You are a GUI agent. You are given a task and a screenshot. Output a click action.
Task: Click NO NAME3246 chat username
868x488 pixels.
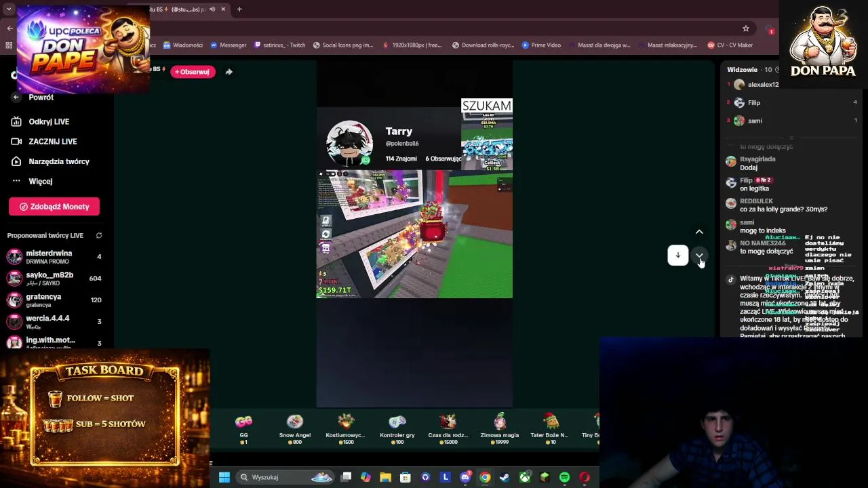pyautogui.click(x=763, y=243)
